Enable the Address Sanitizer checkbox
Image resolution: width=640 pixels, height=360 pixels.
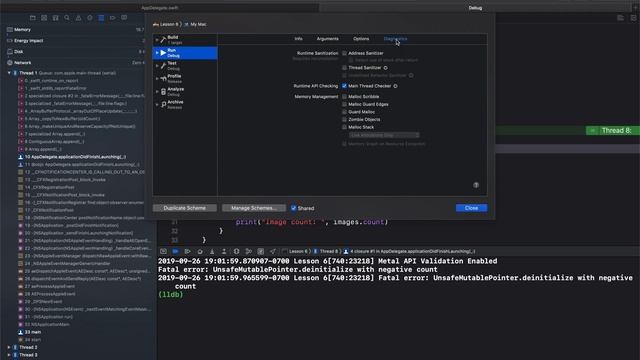344,53
